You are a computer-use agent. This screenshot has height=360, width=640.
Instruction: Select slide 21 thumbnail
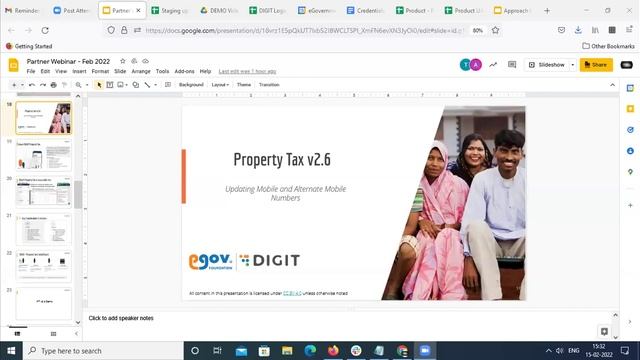43,230
